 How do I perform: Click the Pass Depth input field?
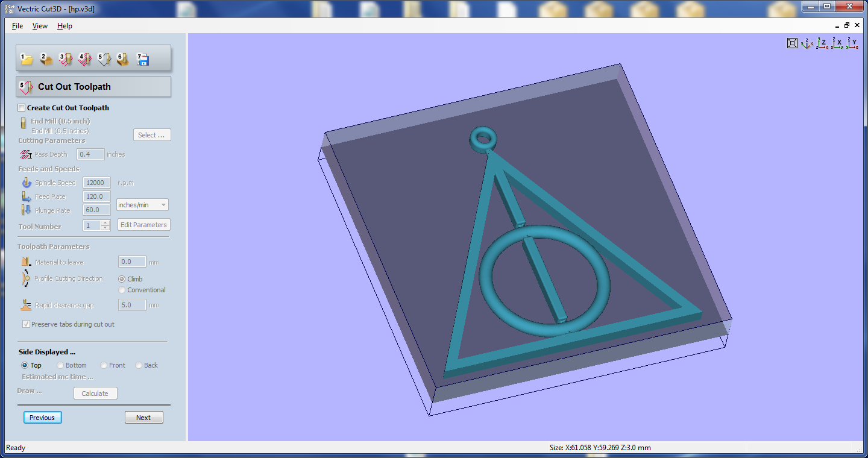point(90,154)
